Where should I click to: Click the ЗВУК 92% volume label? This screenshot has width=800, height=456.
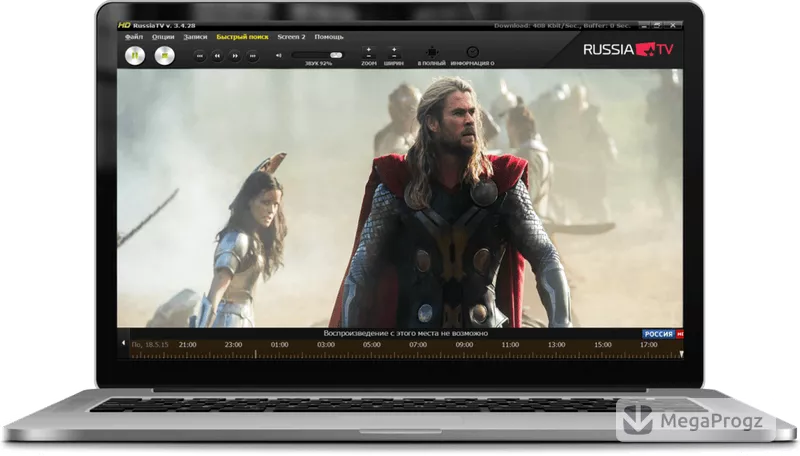click(318, 64)
